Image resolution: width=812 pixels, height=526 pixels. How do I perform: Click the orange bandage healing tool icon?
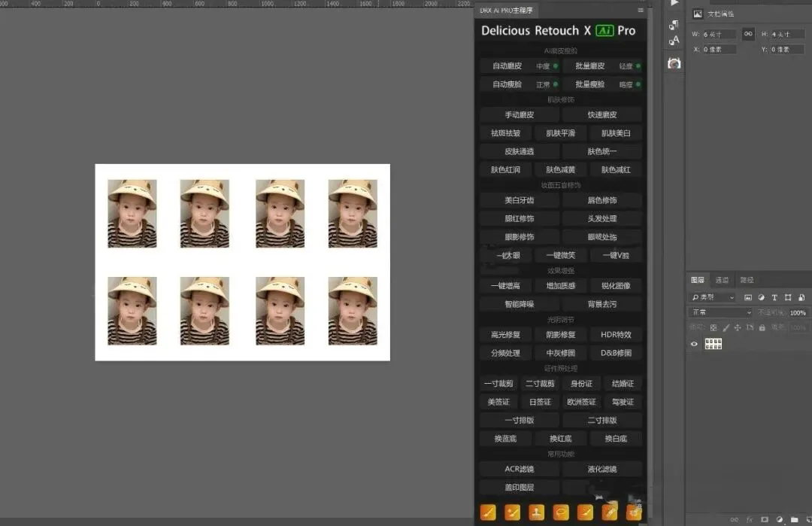coord(610,512)
